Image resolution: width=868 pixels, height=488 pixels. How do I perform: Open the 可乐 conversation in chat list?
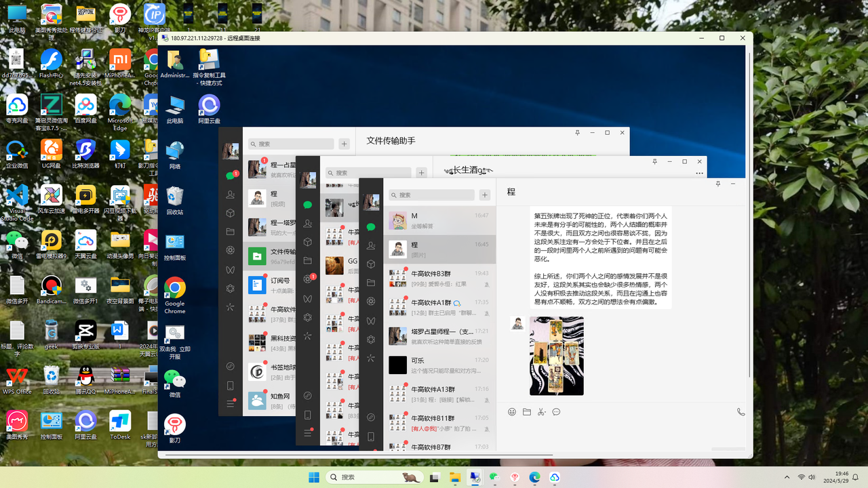(x=441, y=365)
